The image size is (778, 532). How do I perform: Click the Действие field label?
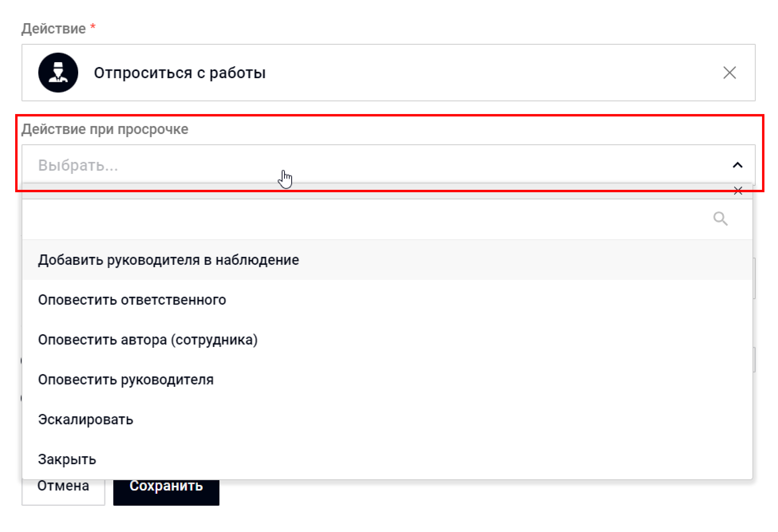53,29
